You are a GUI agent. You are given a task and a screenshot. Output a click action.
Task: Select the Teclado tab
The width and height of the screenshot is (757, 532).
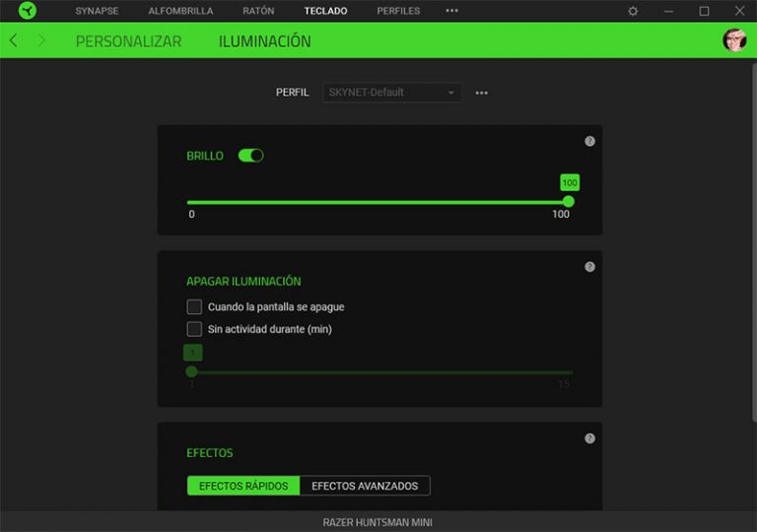(325, 11)
